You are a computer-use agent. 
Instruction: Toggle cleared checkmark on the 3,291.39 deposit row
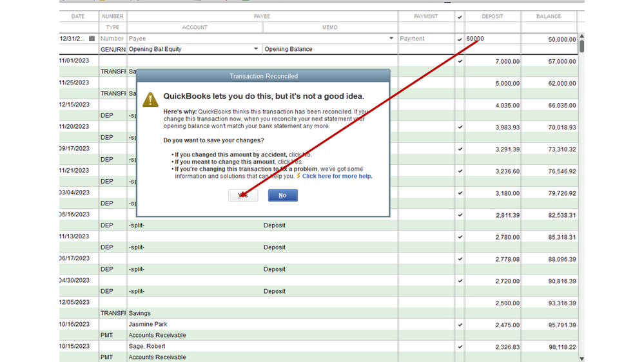click(460, 149)
